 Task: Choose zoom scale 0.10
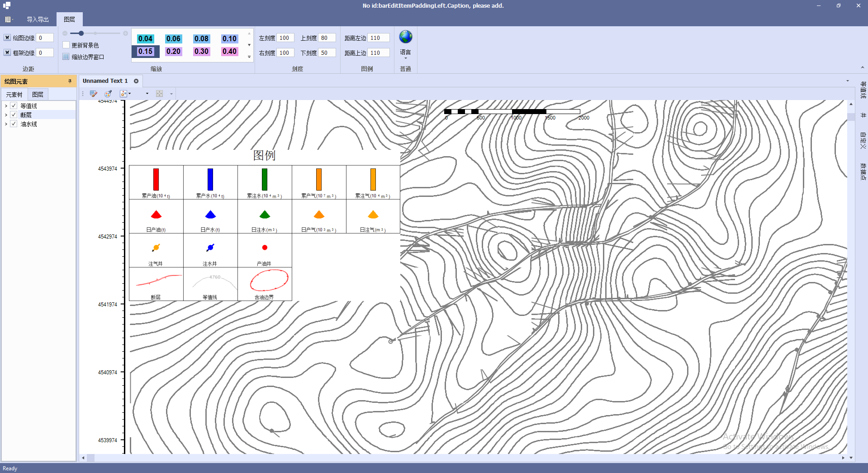pos(229,38)
